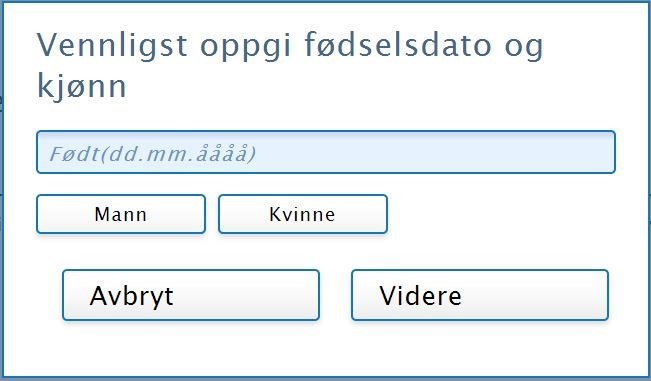The height and width of the screenshot is (381, 651).
Task: Dismiss the birth date prompt with Avbryt
Action: [191, 295]
